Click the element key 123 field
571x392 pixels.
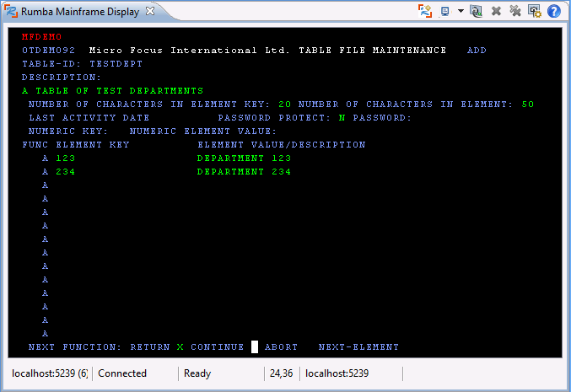[66, 158]
